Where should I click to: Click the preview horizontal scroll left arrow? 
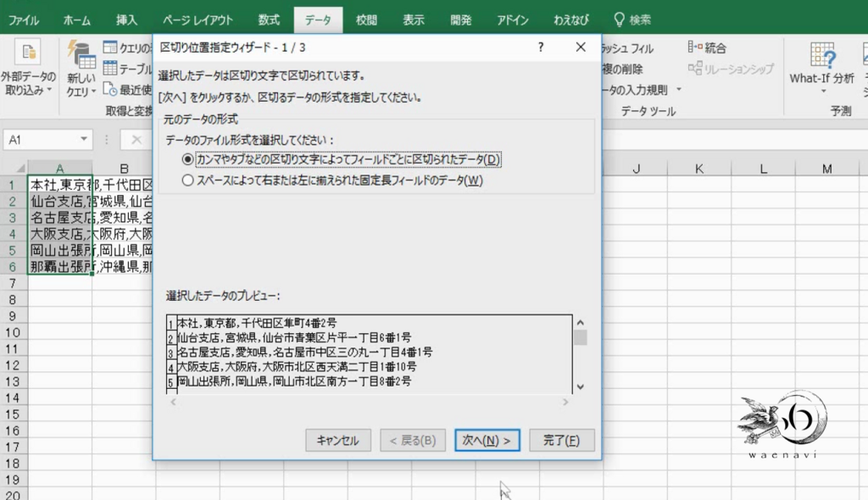coord(173,402)
